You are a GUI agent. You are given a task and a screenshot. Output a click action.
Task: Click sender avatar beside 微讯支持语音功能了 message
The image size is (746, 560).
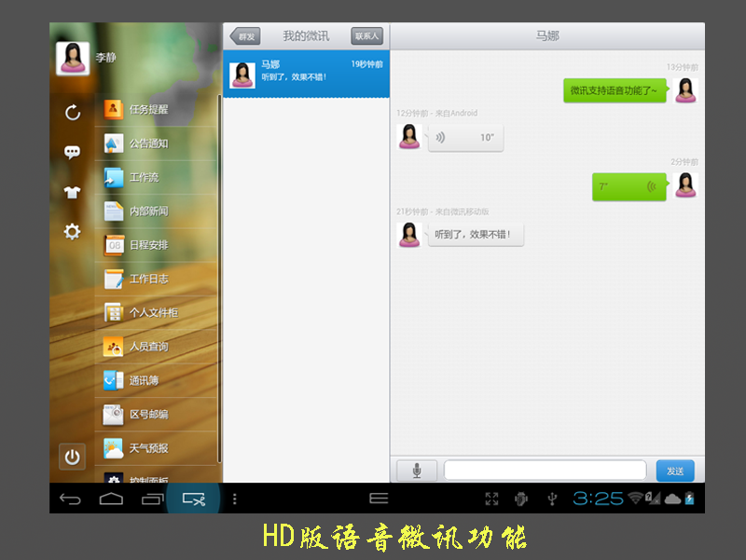(x=685, y=90)
